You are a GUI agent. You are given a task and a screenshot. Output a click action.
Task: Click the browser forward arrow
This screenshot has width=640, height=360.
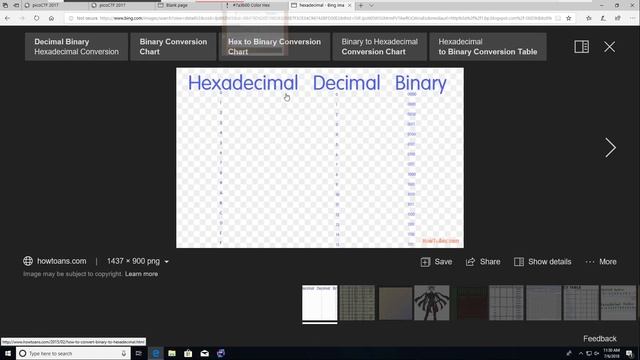[x=22, y=18]
